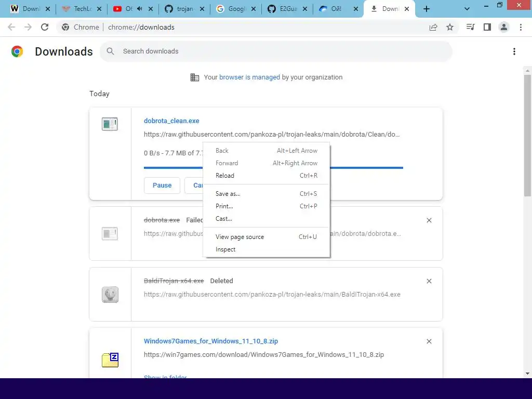Viewport: 532px width, 399px height.
Task: Switch to the TechLc tab
Action: coord(82,9)
